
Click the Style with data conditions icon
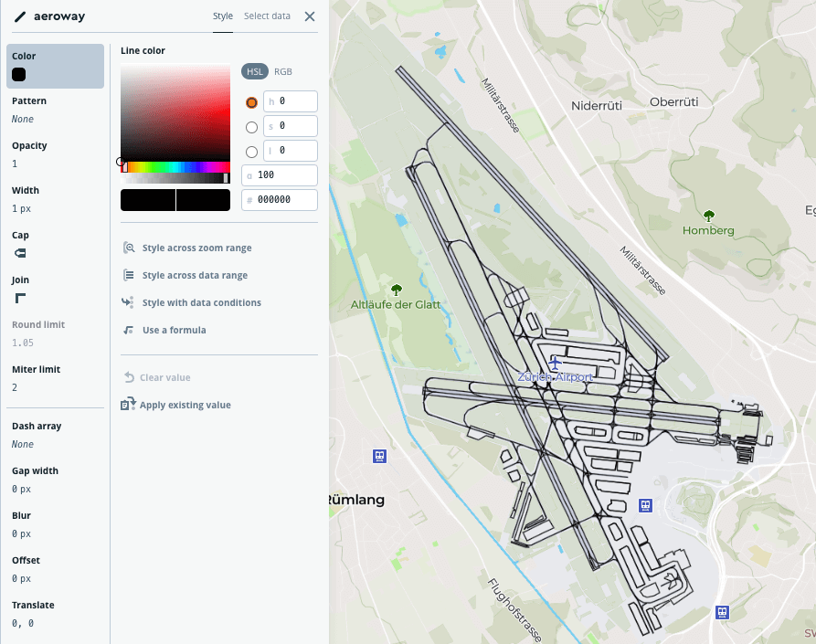coord(128,302)
